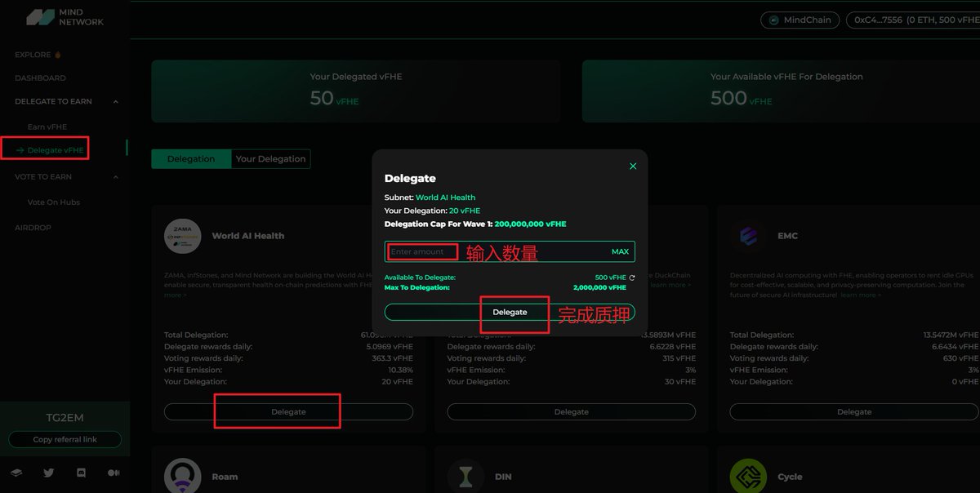Click the World AI Health subnet link in dialog
Image resolution: width=980 pixels, height=493 pixels.
click(x=445, y=198)
